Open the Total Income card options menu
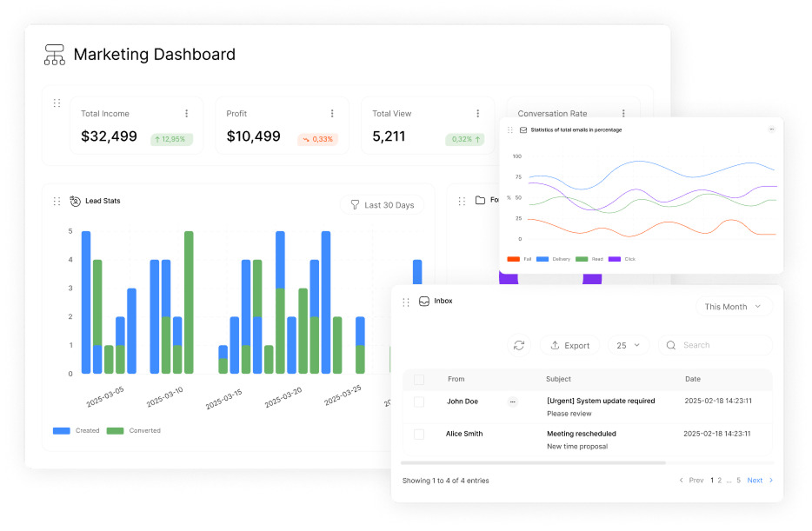The image size is (812, 531). 186,114
